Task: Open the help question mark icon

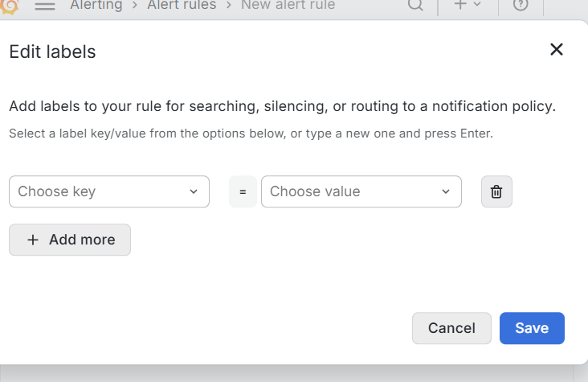Action: 521,5
